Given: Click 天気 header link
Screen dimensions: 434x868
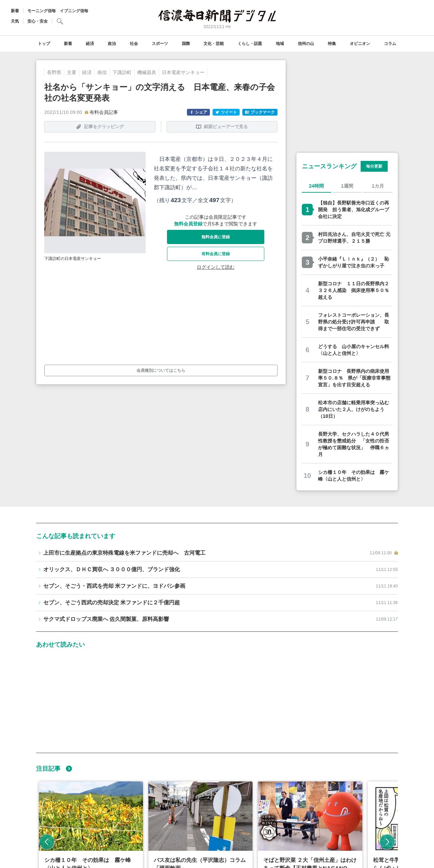Looking at the screenshot, I should coord(15,21).
